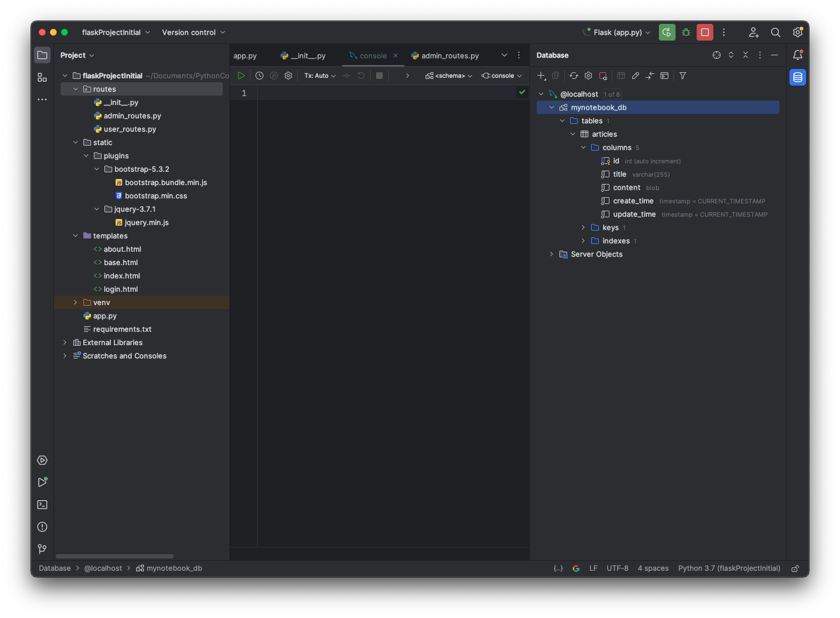Click the Notifications bell icon
The height and width of the screenshot is (618, 840).
tap(798, 55)
